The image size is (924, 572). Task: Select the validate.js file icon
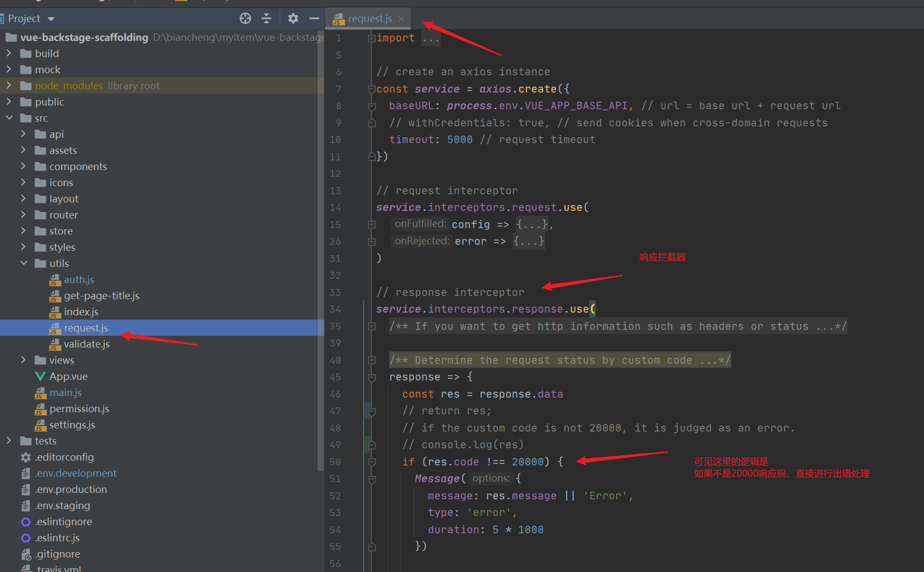point(55,344)
